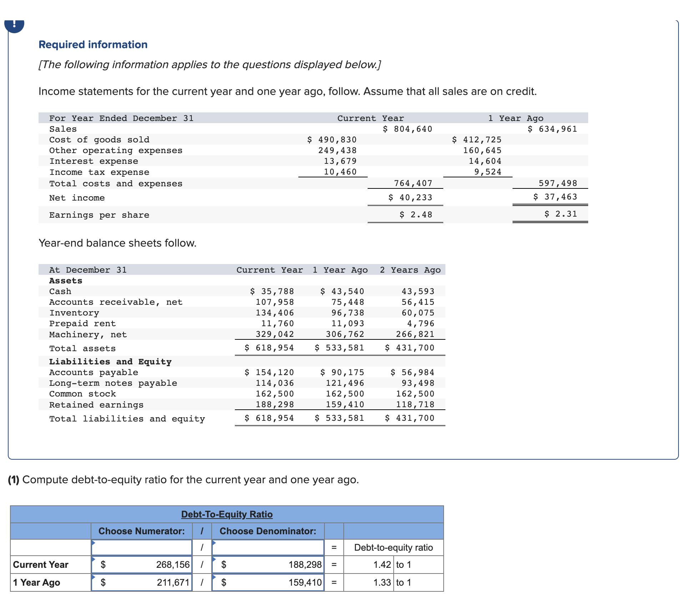The width and height of the screenshot is (691, 616).
Task: Click Inventory current year 134,406
Action: click(x=275, y=313)
